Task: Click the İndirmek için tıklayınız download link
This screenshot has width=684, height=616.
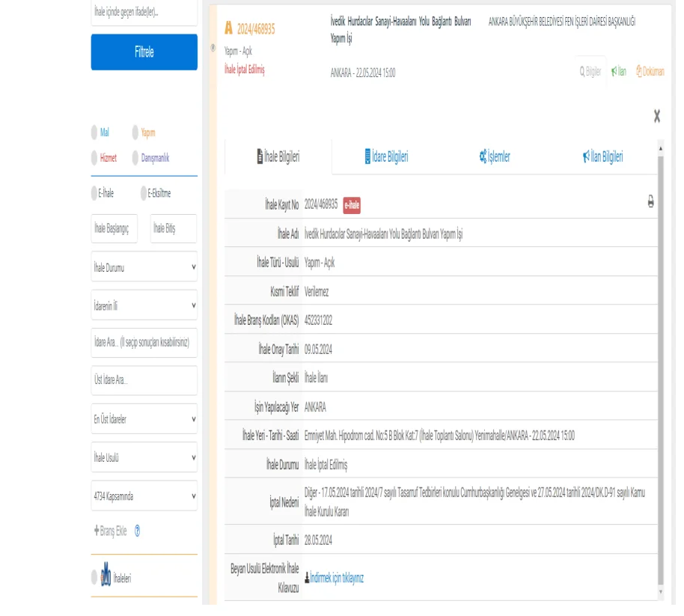Action: click(335, 578)
